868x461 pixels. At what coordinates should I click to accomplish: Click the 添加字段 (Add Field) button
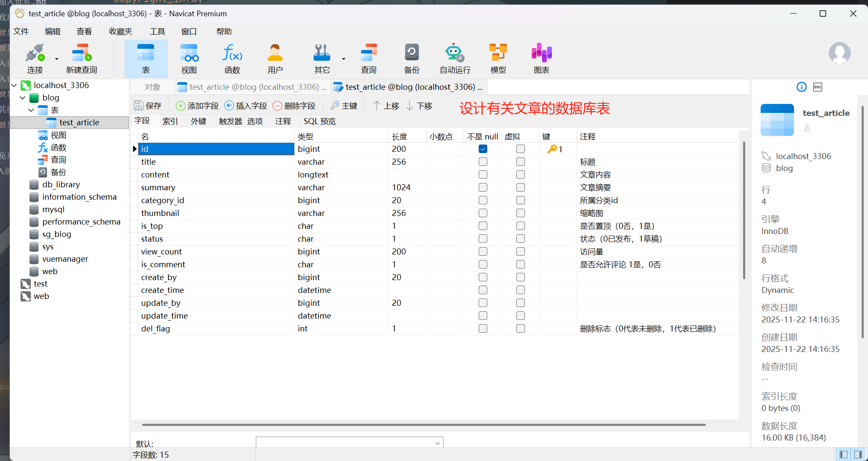click(x=197, y=106)
